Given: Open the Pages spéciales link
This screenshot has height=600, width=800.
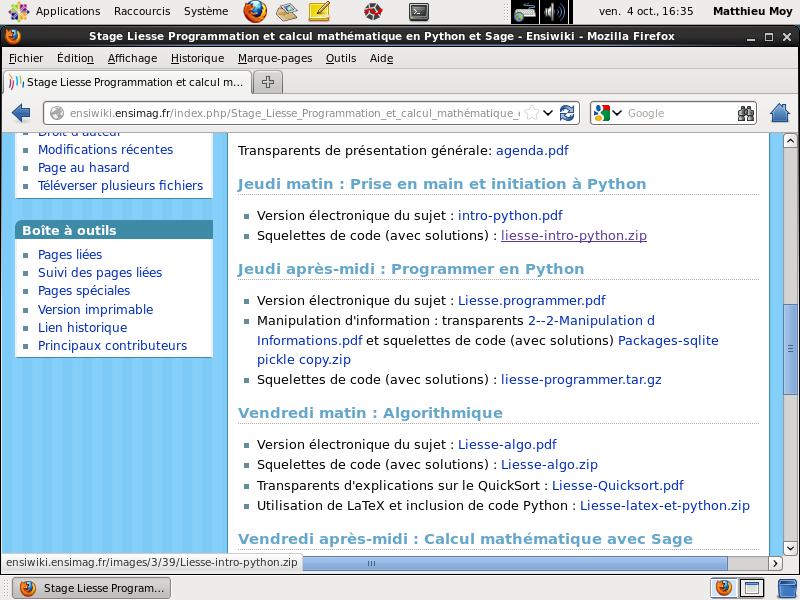Looking at the screenshot, I should (x=84, y=290).
